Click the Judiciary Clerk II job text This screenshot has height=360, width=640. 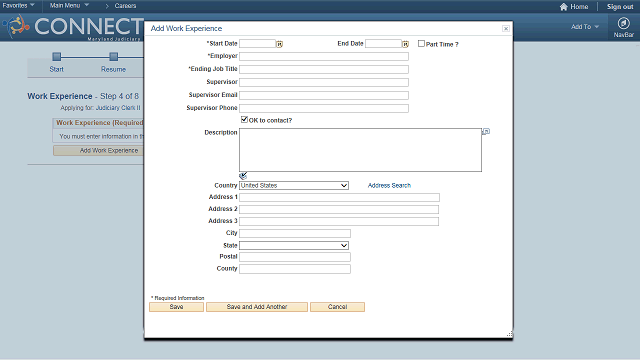pyautogui.click(x=118, y=108)
